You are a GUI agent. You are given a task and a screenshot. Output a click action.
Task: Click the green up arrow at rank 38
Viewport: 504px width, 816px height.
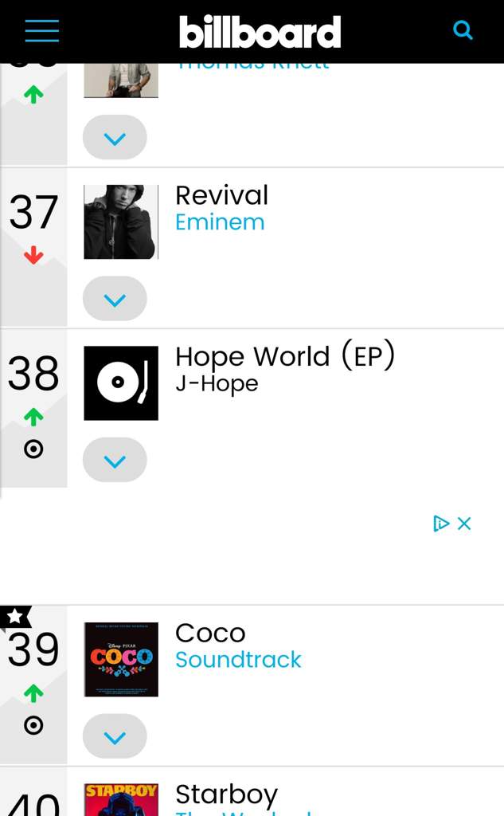coord(33,417)
